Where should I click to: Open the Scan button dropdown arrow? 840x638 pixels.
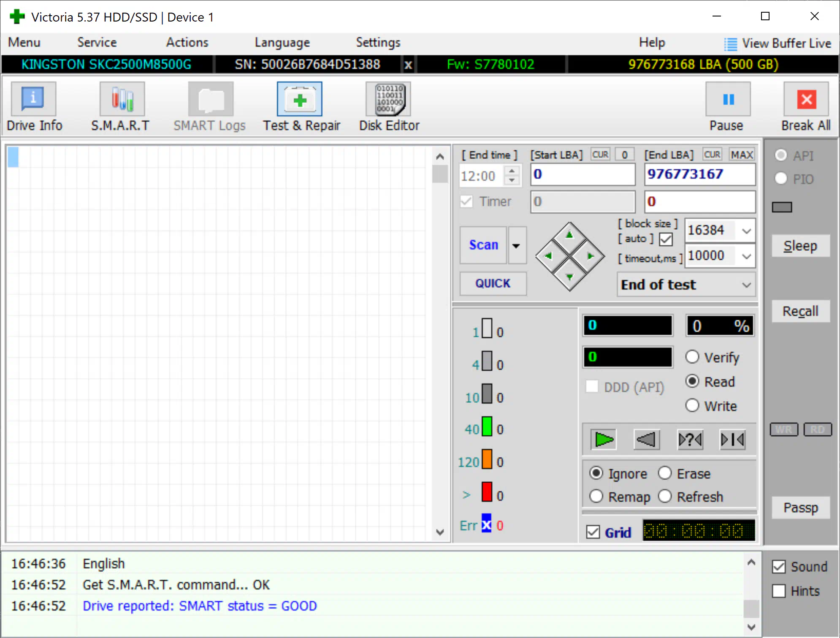(517, 245)
